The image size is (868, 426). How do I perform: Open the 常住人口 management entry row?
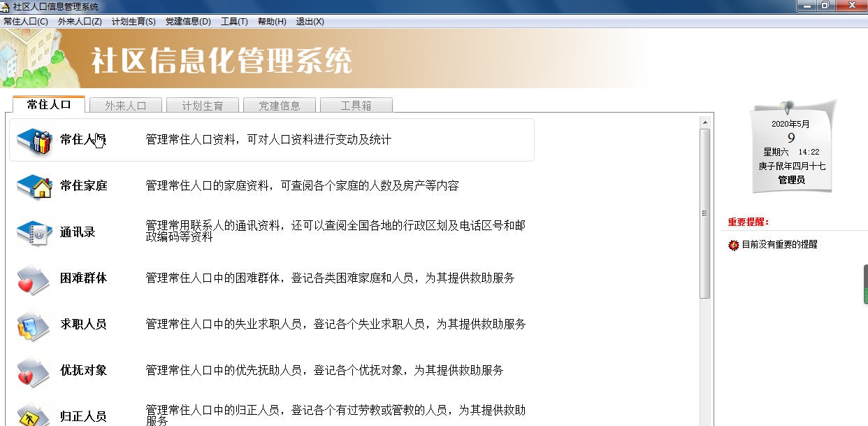[273, 140]
